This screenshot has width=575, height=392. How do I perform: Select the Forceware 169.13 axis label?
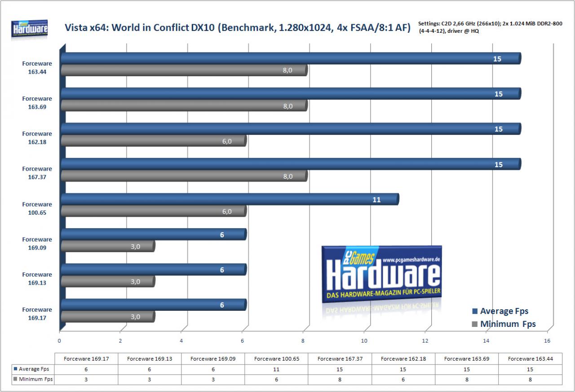pyautogui.click(x=37, y=278)
